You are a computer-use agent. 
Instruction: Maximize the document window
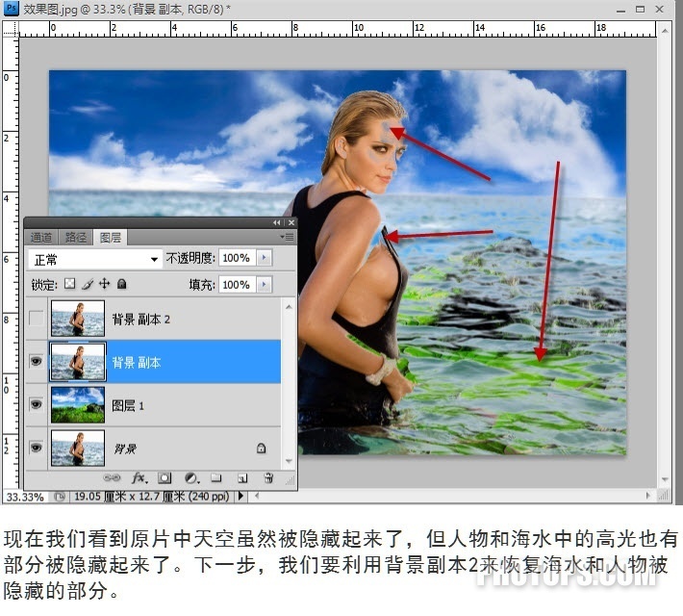coord(640,9)
